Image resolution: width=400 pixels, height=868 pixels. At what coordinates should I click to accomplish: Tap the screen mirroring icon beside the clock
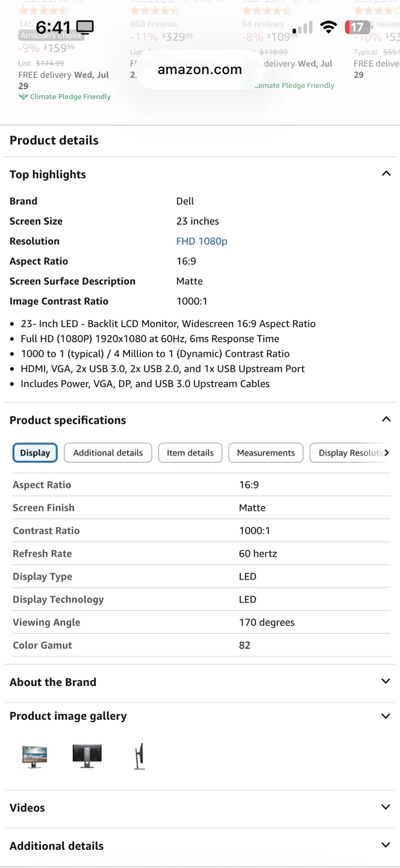86,27
